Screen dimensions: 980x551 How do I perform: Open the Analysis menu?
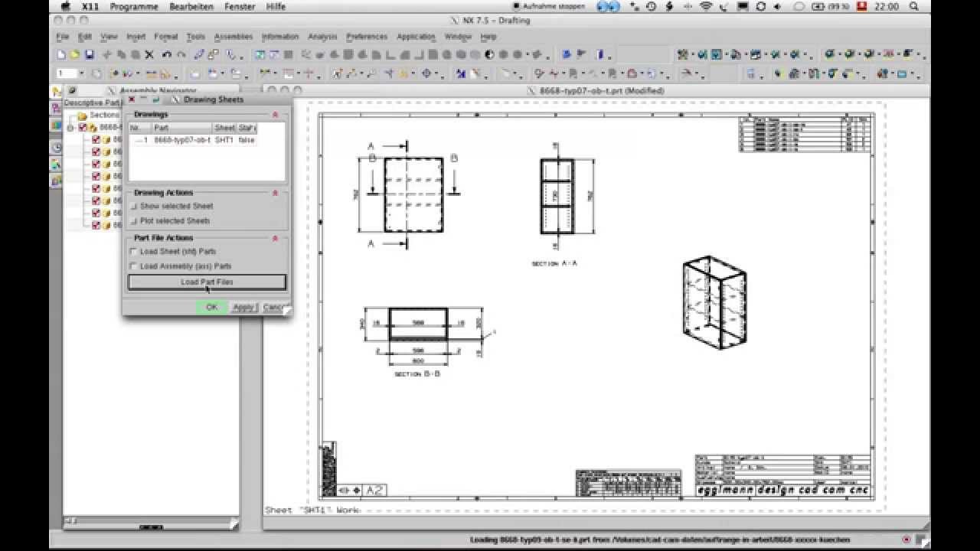322,37
